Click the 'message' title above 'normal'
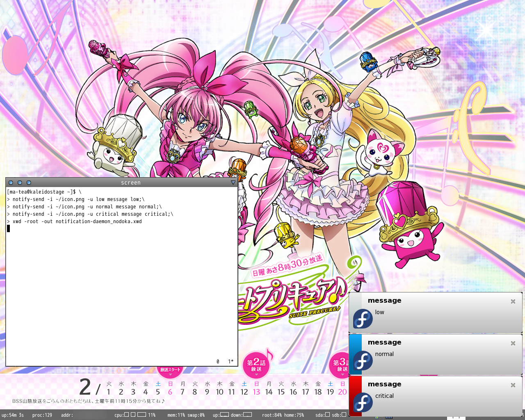 (384, 342)
